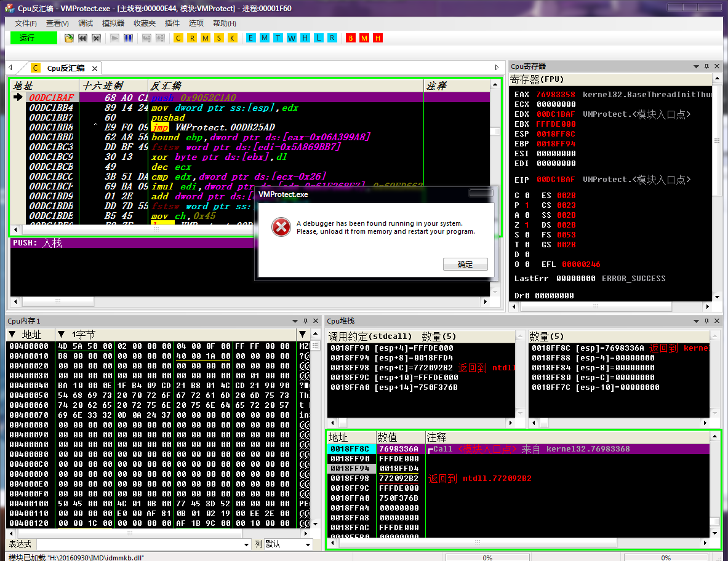The height and width of the screenshot is (561, 728).
Task: Open the Cpu堆栈 panel dropdown arrow
Action: point(696,320)
